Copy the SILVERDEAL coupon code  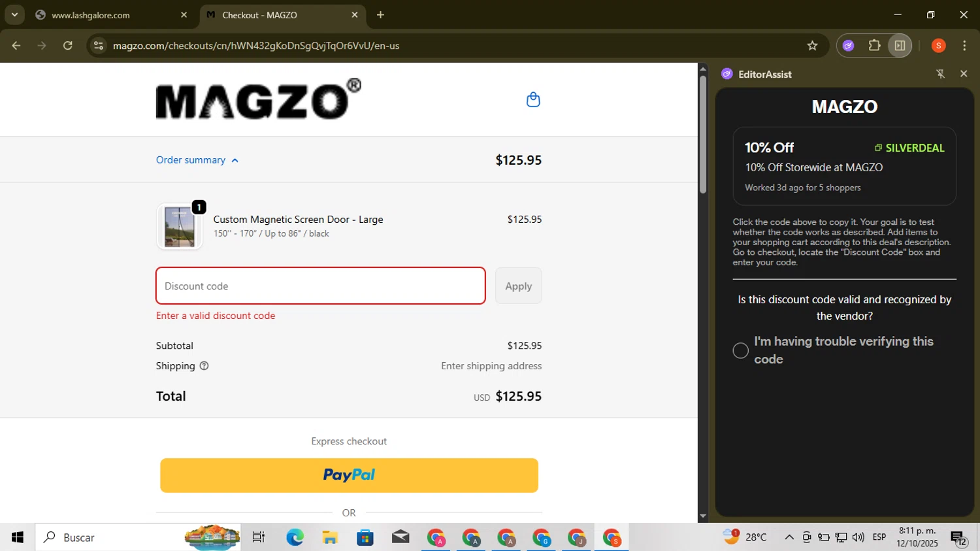coord(909,148)
